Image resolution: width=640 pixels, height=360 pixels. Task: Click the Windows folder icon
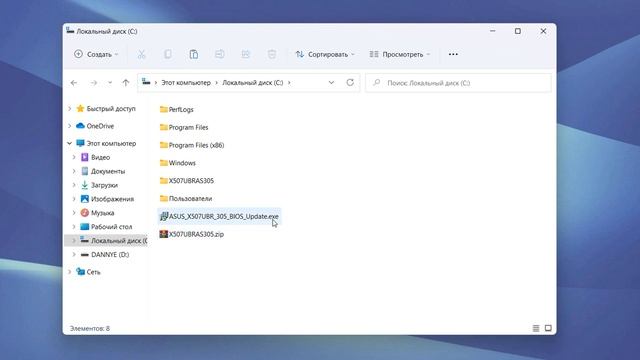tap(164, 163)
